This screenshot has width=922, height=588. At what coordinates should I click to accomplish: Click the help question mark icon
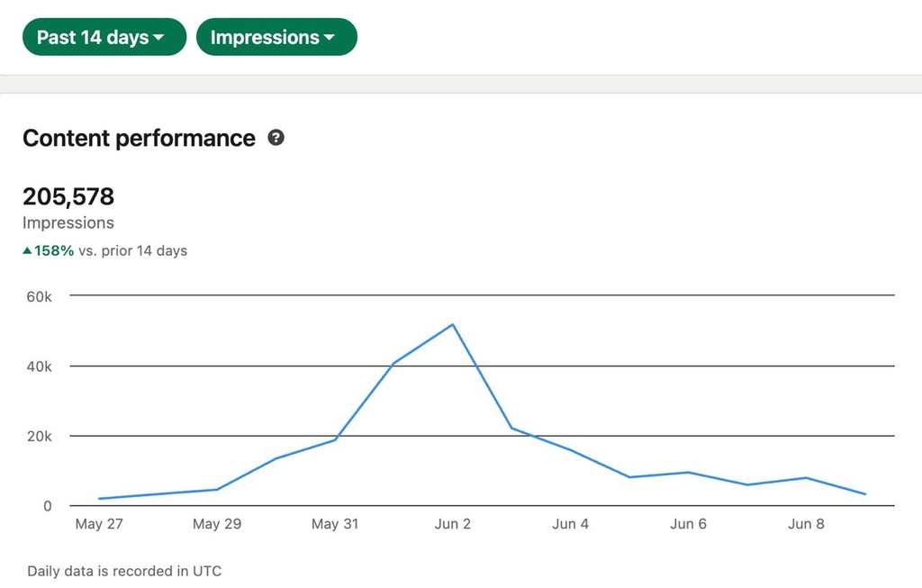point(276,138)
